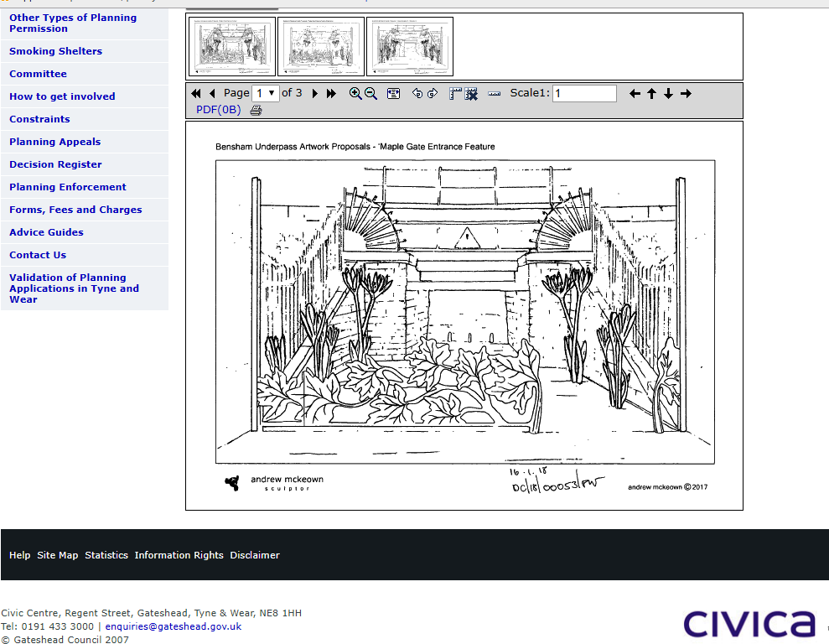
Task: Select the third page thumbnail
Action: [410, 47]
